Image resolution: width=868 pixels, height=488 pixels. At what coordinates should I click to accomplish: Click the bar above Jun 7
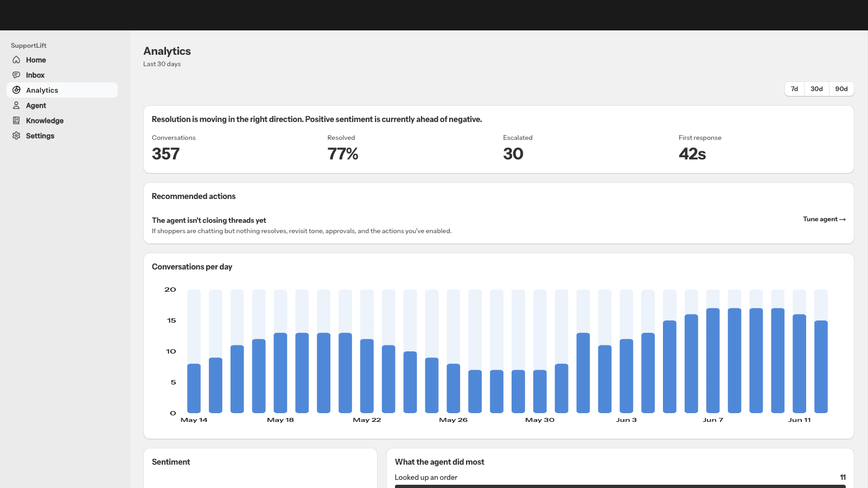coord(713,361)
